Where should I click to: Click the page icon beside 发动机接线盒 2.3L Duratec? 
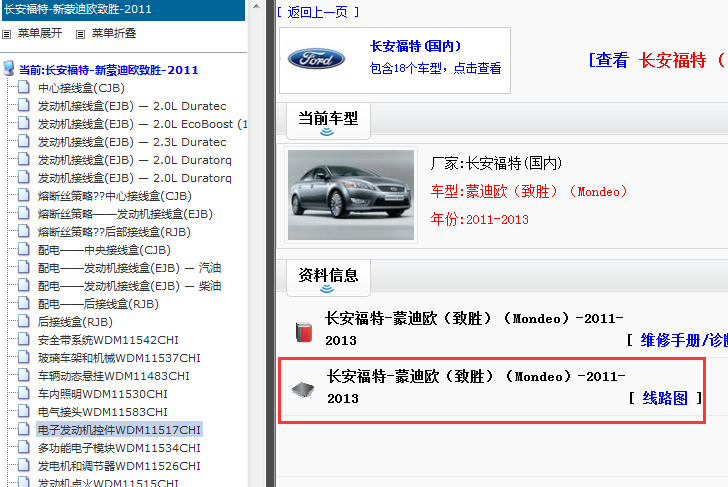[x=24, y=141]
